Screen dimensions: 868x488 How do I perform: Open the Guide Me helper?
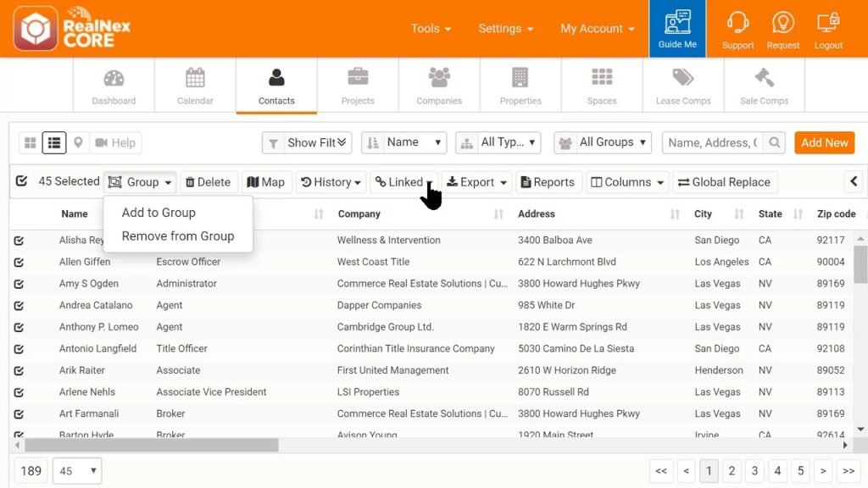pyautogui.click(x=677, y=29)
